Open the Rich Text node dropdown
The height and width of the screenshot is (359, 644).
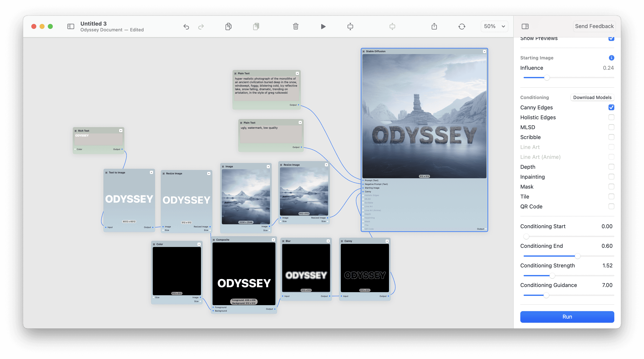pyautogui.click(x=121, y=131)
